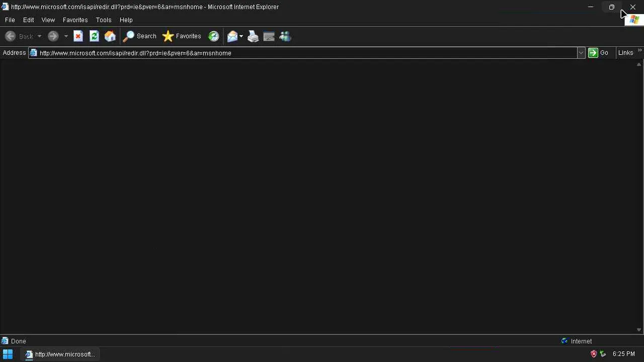
Task: Click the Done status text
Action: 19,341
